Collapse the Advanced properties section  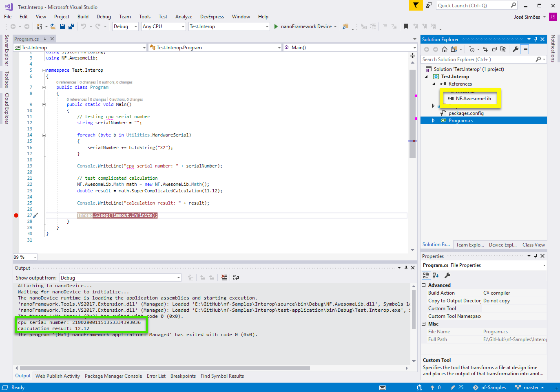tap(424, 285)
